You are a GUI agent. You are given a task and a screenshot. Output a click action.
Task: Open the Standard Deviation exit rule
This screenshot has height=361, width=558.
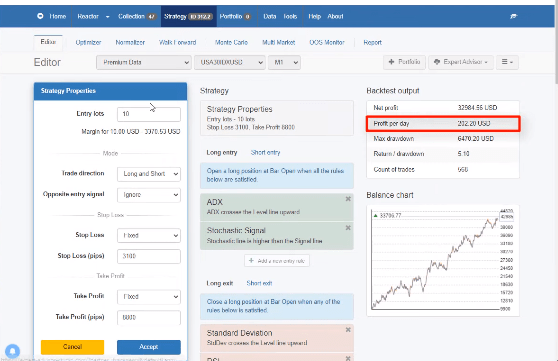coord(277,338)
